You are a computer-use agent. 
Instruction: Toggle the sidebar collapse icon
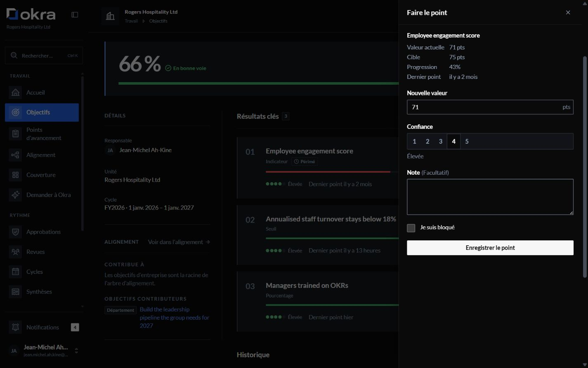75,15
